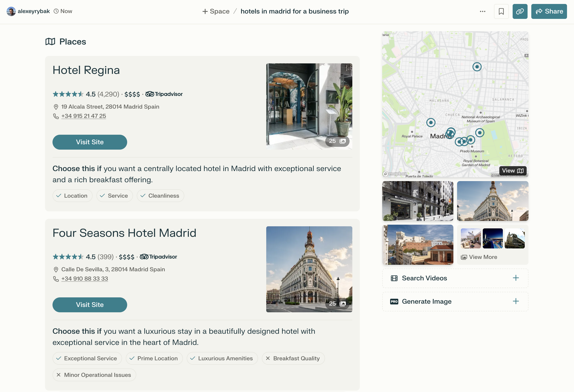Open the rooftop terracotta buildings photo
This screenshot has height=392, width=574.
coord(418,245)
